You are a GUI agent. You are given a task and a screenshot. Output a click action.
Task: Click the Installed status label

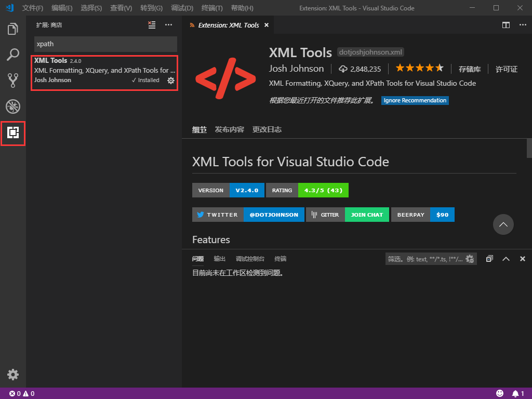145,80
